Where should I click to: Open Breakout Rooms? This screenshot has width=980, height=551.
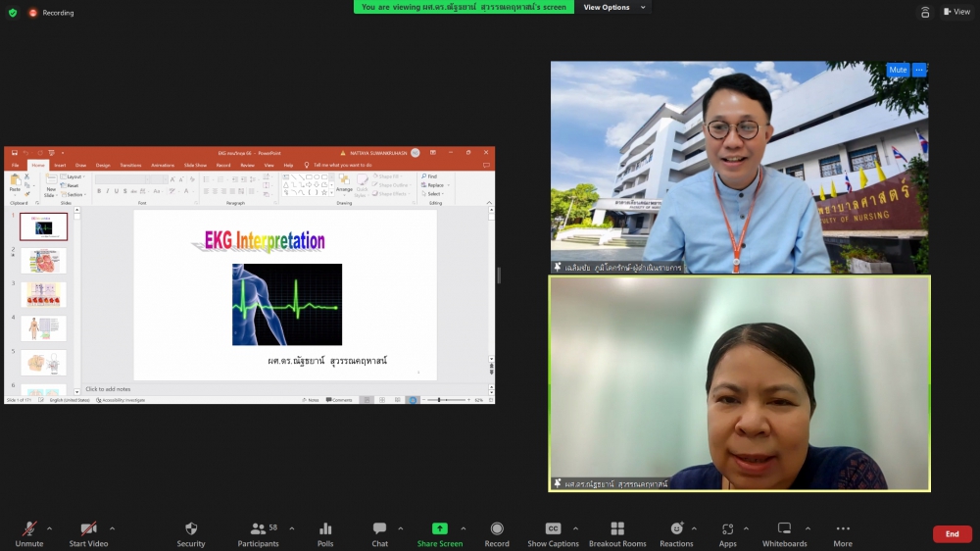[617, 529]
